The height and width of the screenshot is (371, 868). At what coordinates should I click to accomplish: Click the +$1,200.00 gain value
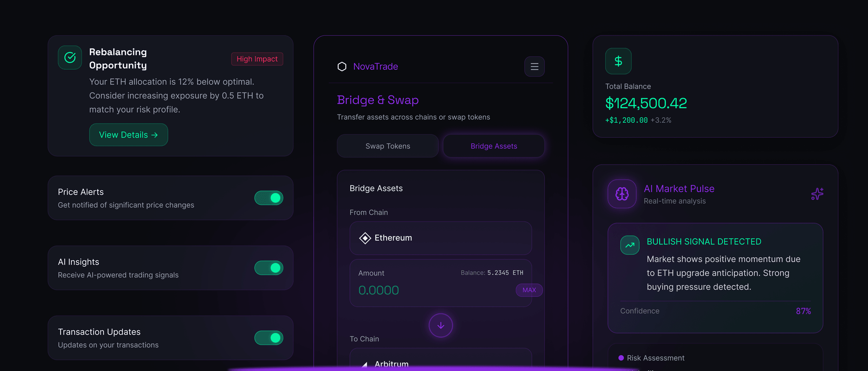(x=627, y=120)
